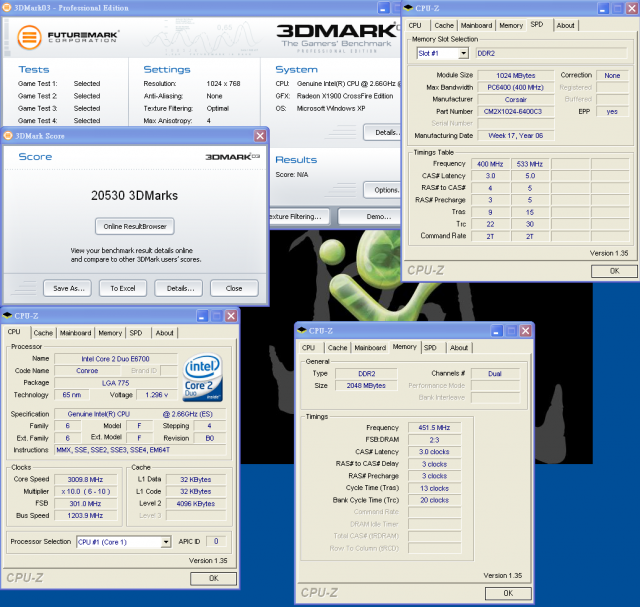Click OK in CPU-Z Memory window
The image size is (640, 607).
(508, 593)
